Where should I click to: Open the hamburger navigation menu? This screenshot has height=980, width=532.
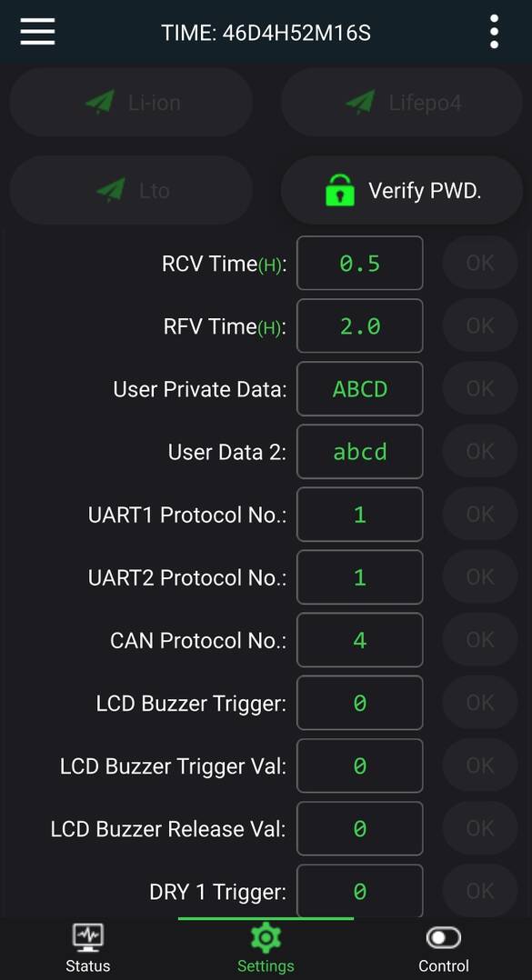click(37, 31)
